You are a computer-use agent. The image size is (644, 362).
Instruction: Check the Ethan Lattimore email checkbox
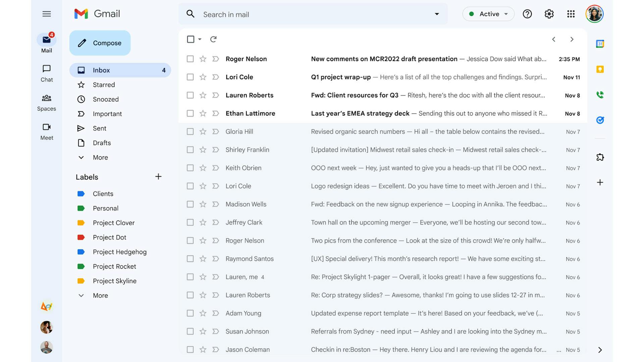pos(190,114)
